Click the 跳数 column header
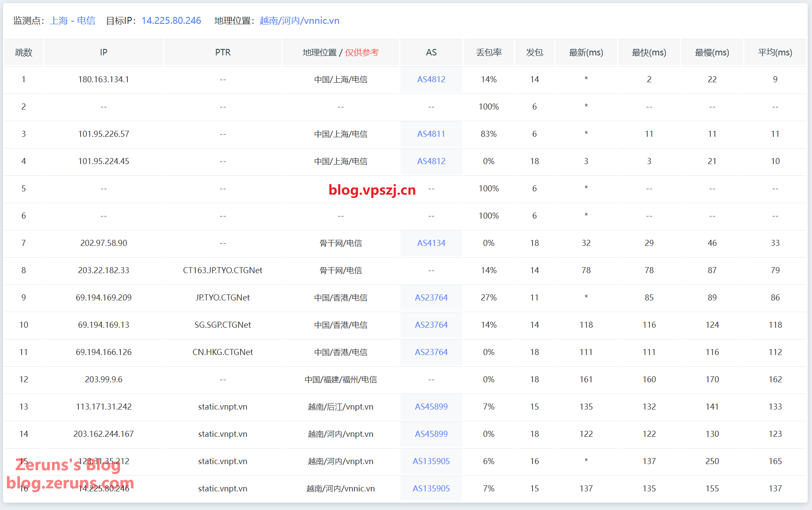Viewport: 812px width, 510px height. (24, 52)
